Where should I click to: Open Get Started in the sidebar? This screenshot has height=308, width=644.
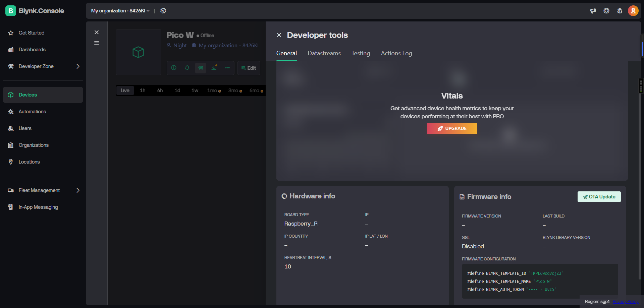tap(43, 33)
